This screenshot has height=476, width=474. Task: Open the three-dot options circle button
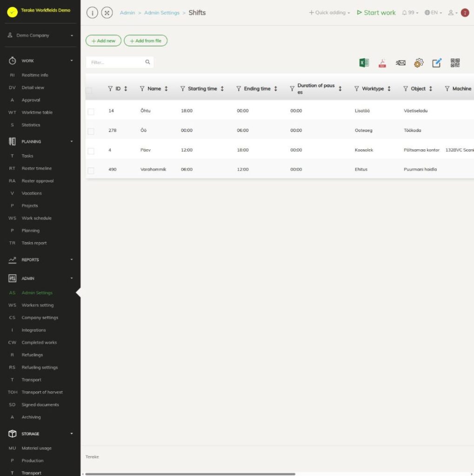(x=93, y=13)
